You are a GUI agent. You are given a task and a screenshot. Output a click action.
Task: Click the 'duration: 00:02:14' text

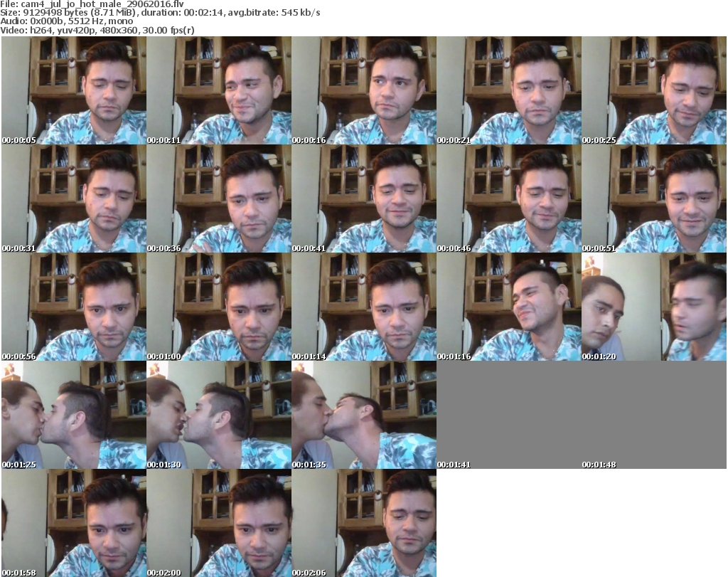181,13
